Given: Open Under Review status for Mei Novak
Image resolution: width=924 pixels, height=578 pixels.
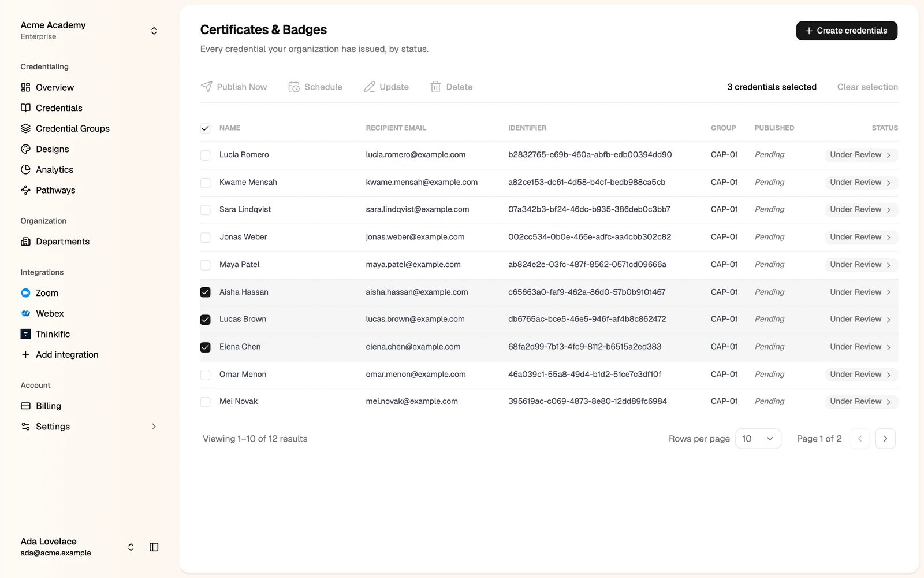Looking at the screenshot, I should (861, 401).
